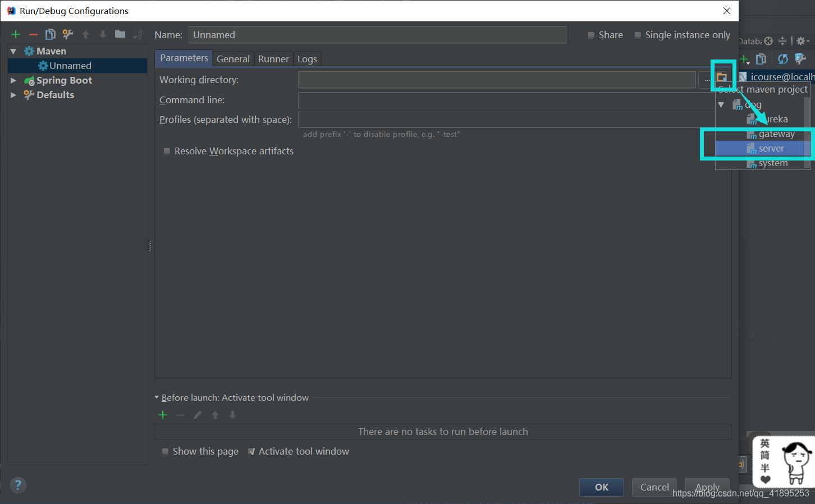Add data source plus in Database panel
The image size is (815, 504).
[x=744, y=59]
